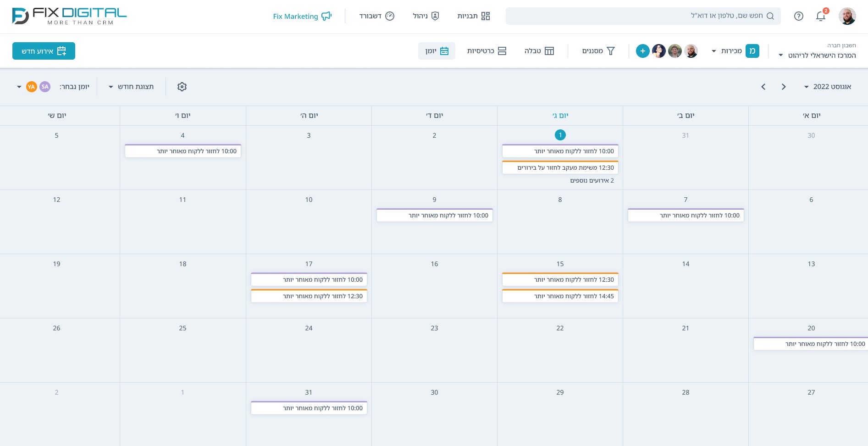Screen dimensions: 868x446
Task: Expand the selected calendar dropdown arrow
Action: [19, 87]
